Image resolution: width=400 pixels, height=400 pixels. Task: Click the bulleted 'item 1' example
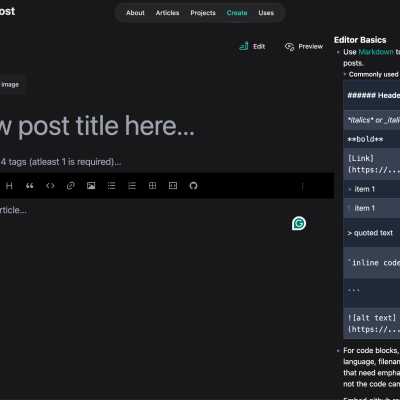coord(371,189)
